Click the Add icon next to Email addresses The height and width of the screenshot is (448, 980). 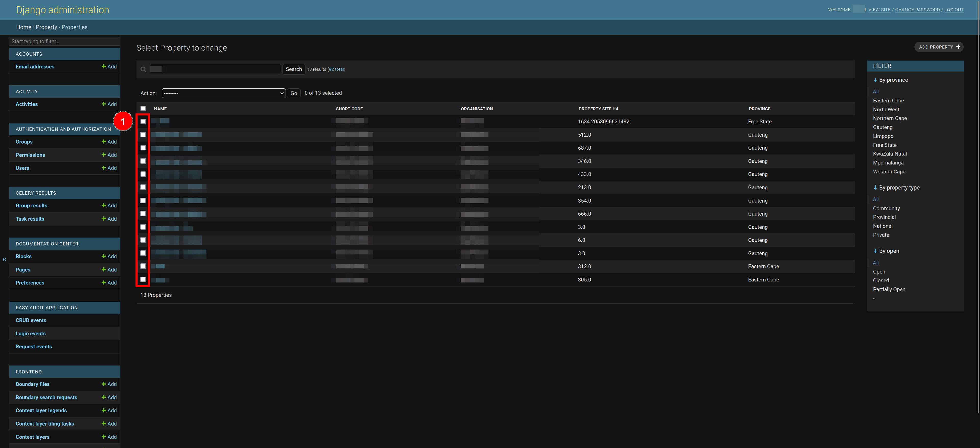point(103,67)
